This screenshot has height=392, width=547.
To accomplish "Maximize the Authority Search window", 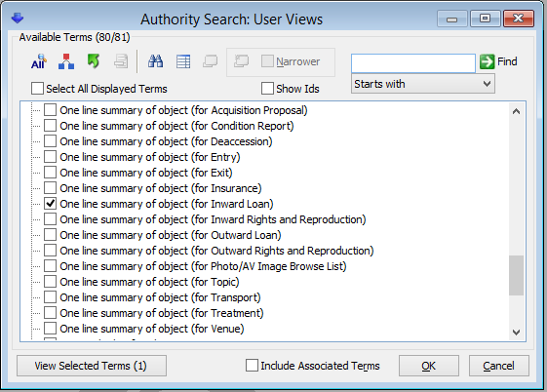I will click(x=485, y=19).
